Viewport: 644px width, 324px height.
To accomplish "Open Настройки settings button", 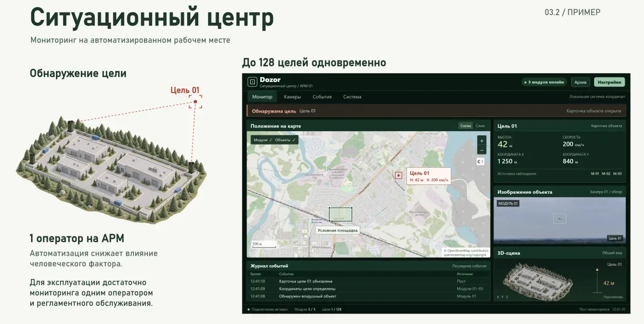I will click(609, 82).
